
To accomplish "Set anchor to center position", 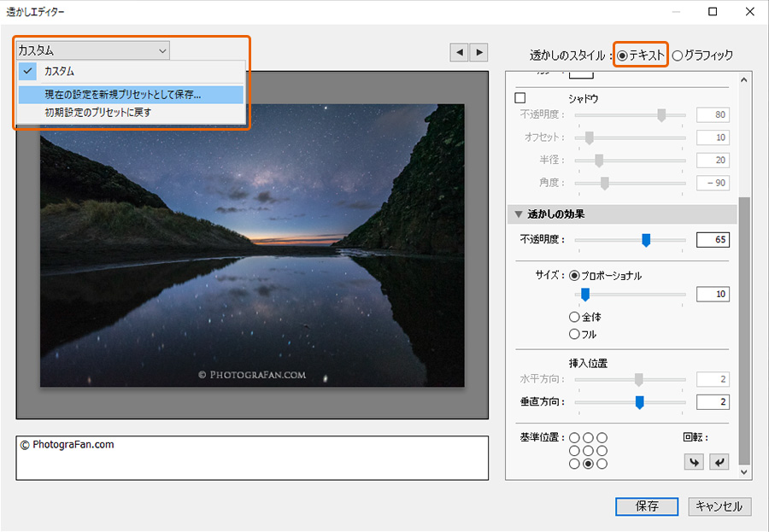I will pos(588,451).
